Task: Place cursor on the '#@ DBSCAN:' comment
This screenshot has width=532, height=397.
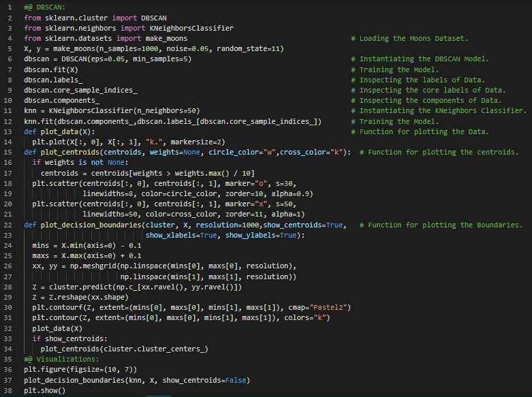Action: [x=45, y=7]
